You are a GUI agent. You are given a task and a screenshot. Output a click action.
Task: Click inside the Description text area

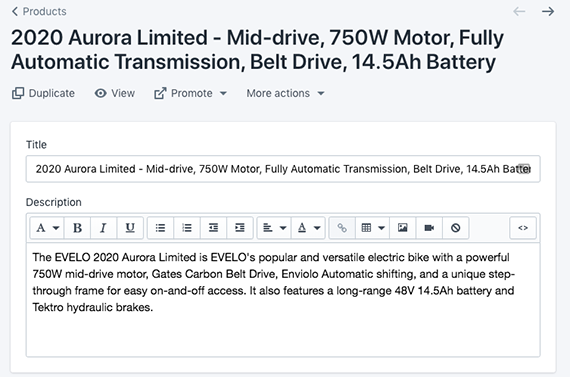click(x=283, y=300)
